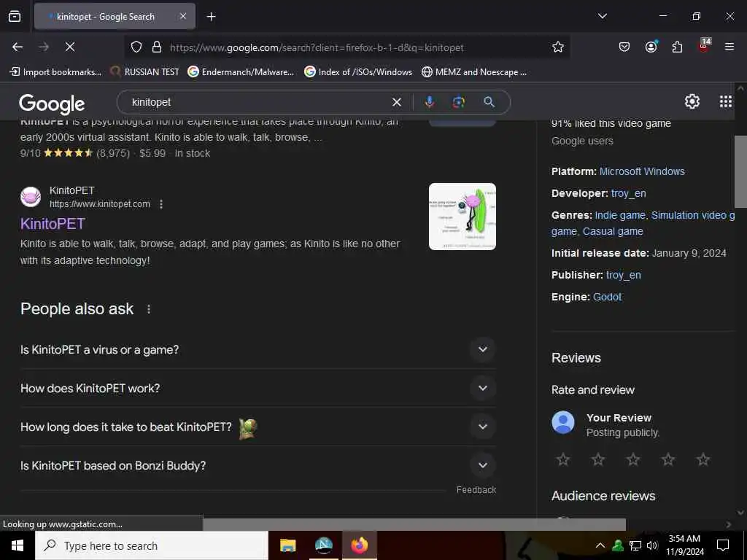Viewport: 747px width, 560px height.
Task: Open the KinitoPET result options menu
Action: coord(161,204)
